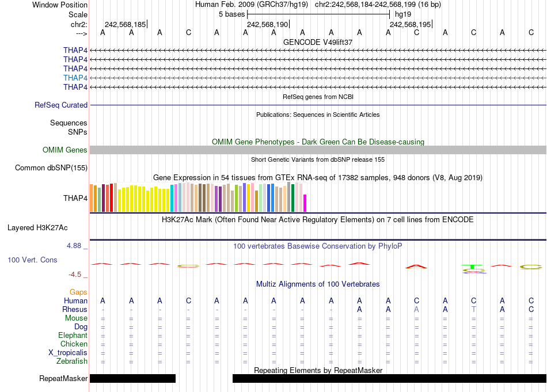Select the Zebrafish alignment row label

[72, 361]
